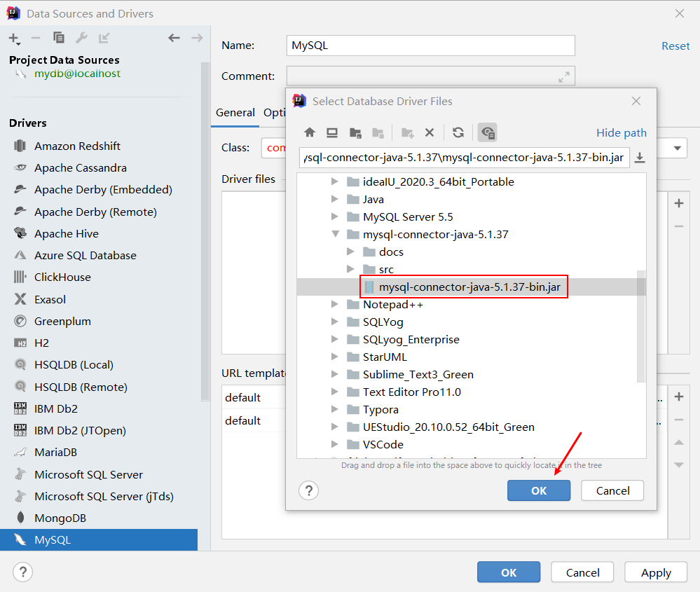Click the help question mark in main dialog

pos(22,572)
